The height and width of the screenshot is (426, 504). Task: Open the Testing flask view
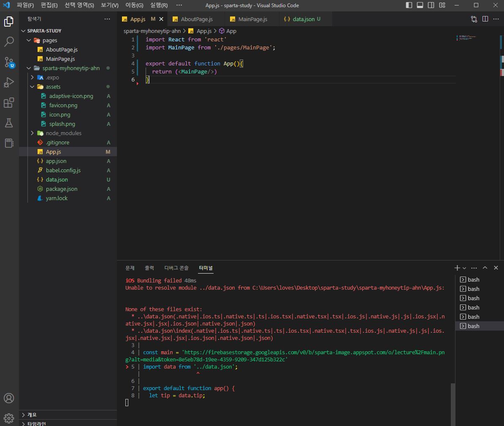click(x=9, y=123)
